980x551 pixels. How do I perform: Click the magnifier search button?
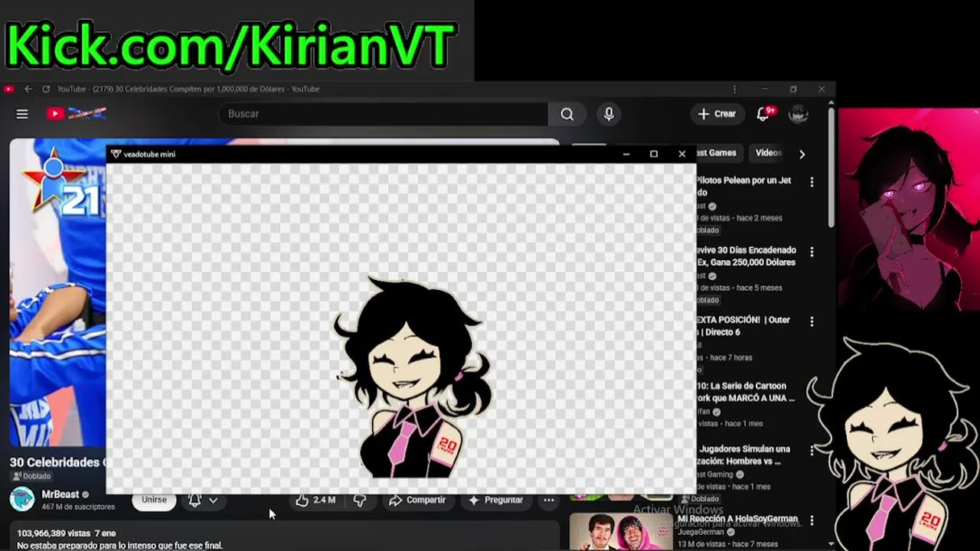[x=567, y=114]
